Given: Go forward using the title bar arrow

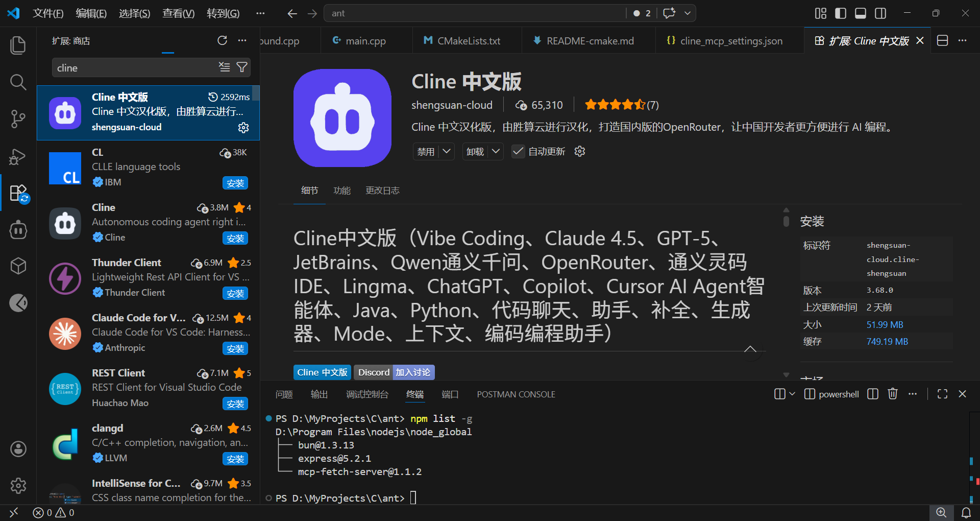Looking at the screenshot, I should tap(312, 13).
